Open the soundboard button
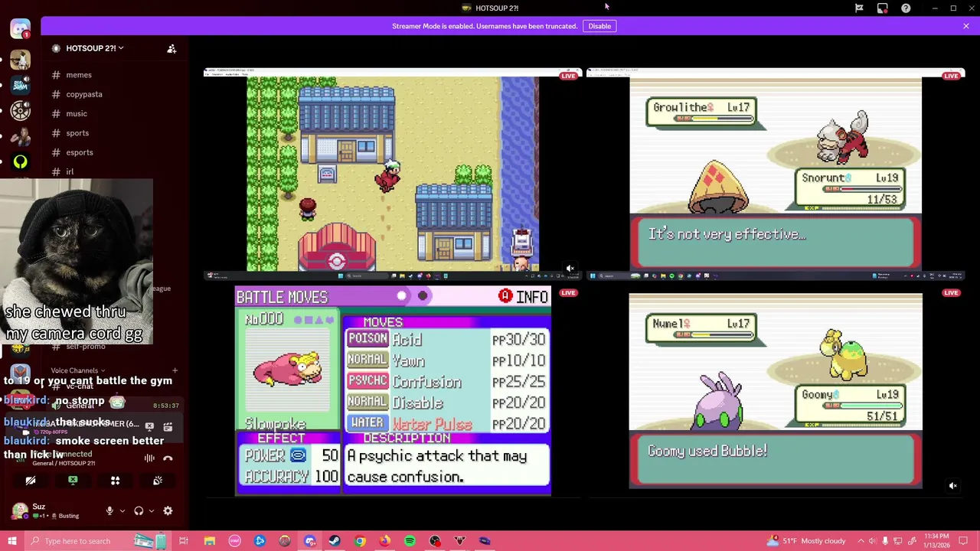 [x=157, y=481]
